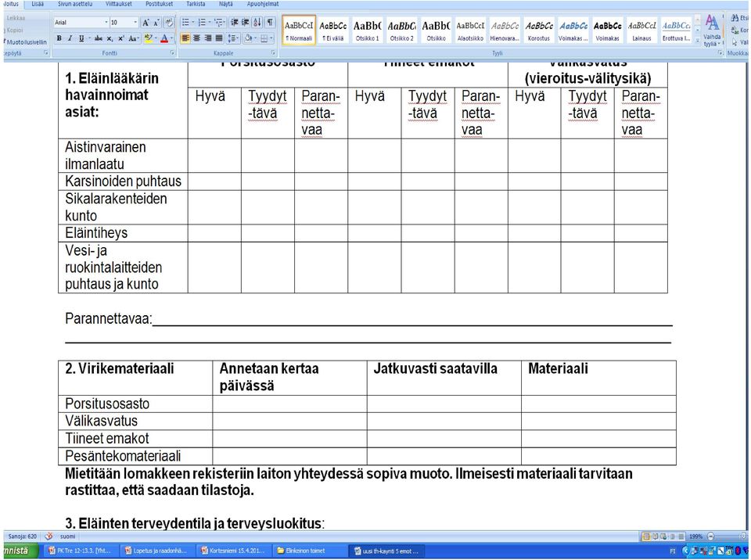This screenshot has height=560, width=751.
Task: Open the Viittaukset tab
Action: point(119,4)
